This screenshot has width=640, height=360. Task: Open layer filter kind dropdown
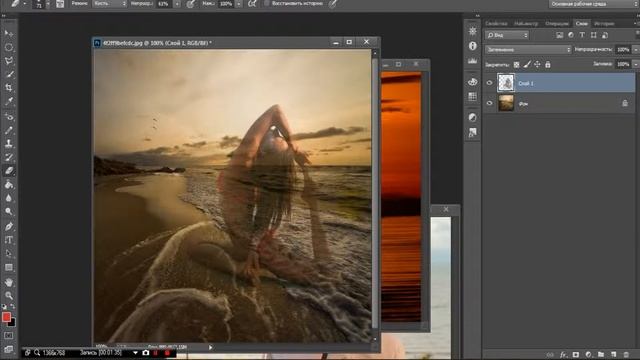pyautogui.click(x=507, y=35)
